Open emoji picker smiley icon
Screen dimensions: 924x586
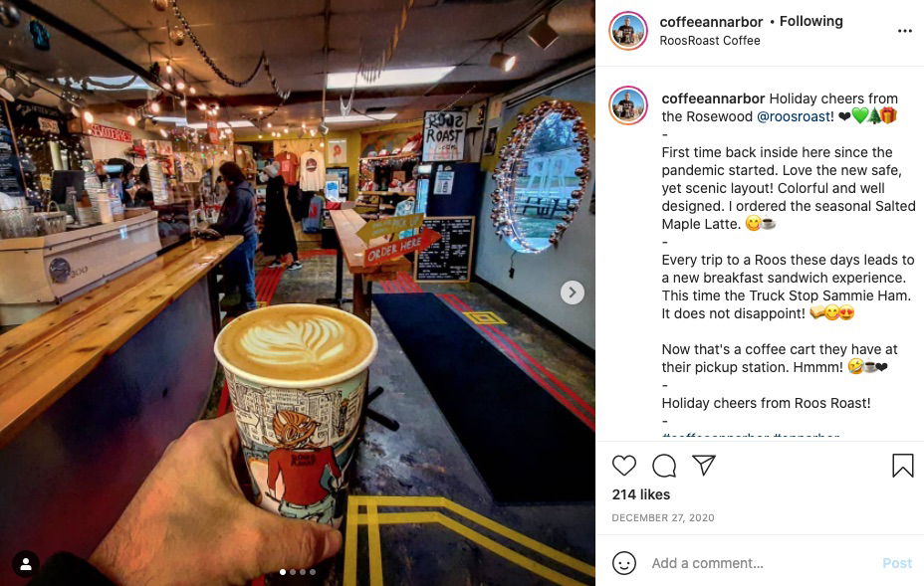624,563
